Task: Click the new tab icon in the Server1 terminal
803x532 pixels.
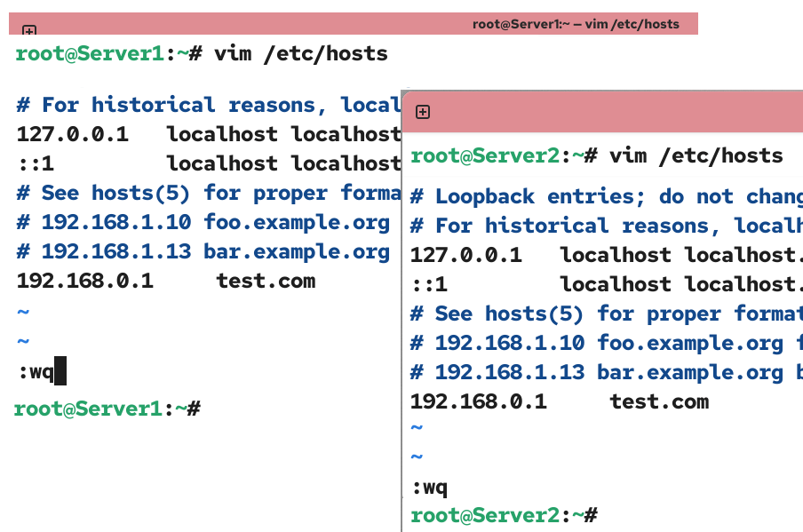Action: (29, 30)
